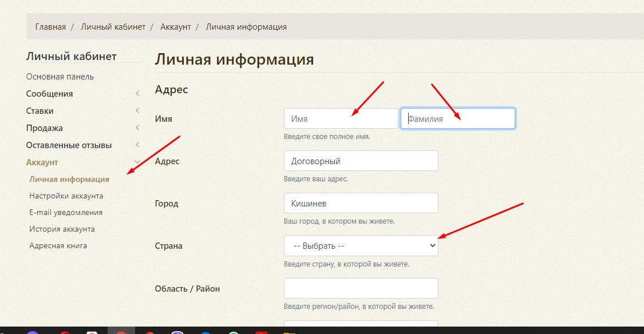The width and height of the screenshot is (644, 334).
Task: Expand the chevron arrow beside Сообщения
Action: (x=137, y=94)
